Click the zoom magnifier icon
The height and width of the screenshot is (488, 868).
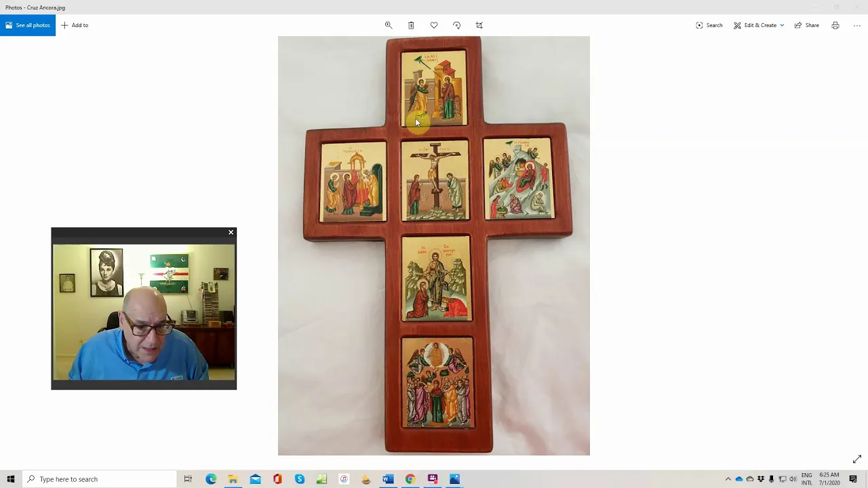(x=389, y=25)
